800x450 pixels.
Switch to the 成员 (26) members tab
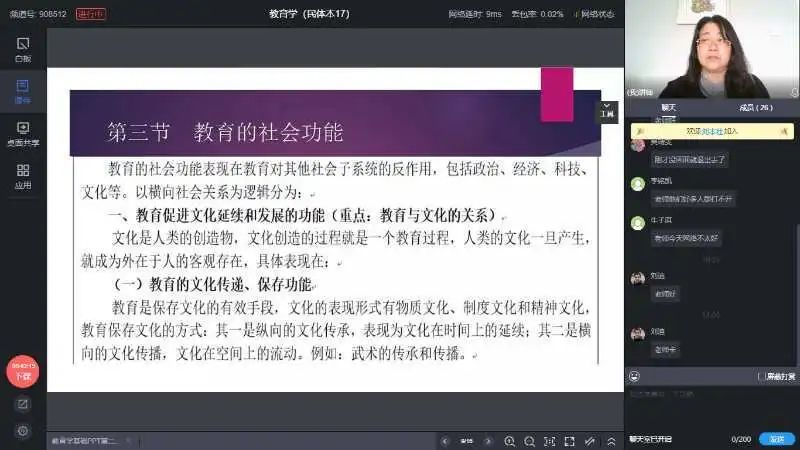click(756, 108)
